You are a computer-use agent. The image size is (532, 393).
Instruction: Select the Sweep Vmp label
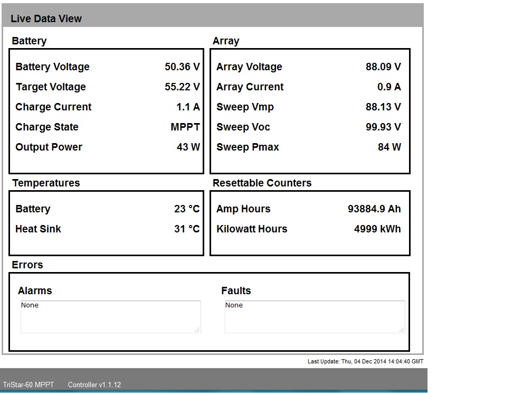(x=245, y=107)
